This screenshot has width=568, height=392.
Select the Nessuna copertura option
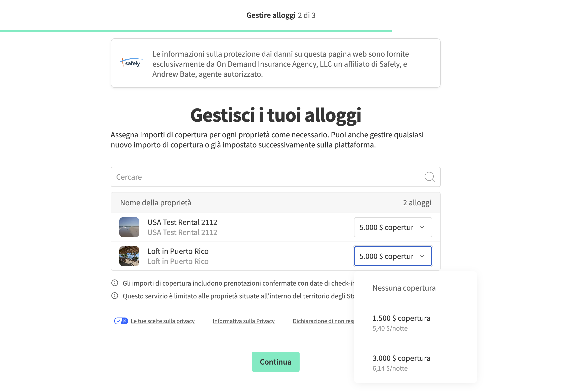[404, 288]
